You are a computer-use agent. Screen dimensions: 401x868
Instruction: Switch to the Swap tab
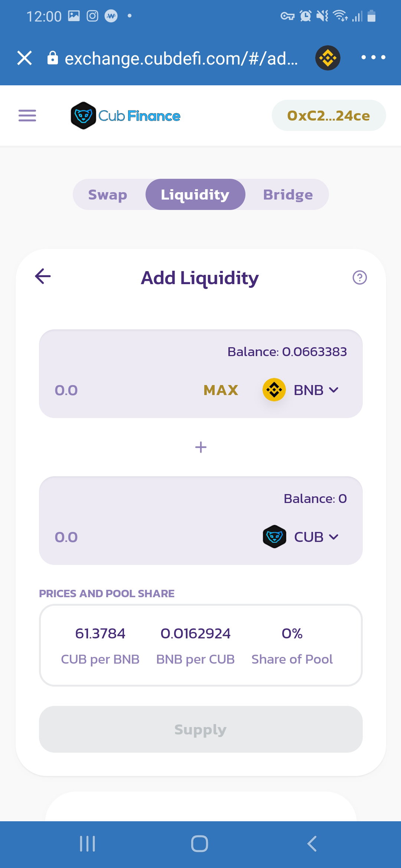click(x=108, y=194)
